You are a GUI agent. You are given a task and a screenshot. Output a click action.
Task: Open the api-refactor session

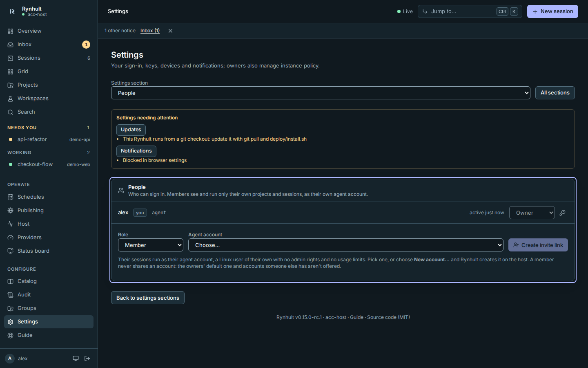pos(49,139)
